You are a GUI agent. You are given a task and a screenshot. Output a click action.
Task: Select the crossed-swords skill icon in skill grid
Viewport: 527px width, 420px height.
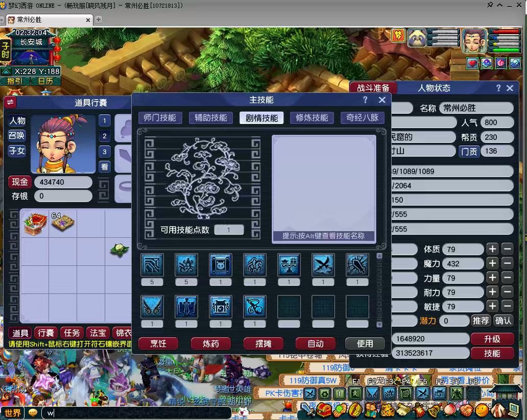(323, 265)
